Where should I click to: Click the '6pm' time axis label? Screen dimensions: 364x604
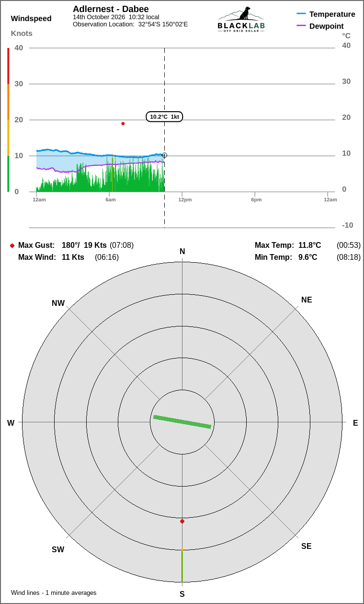[x=256, y=199]
